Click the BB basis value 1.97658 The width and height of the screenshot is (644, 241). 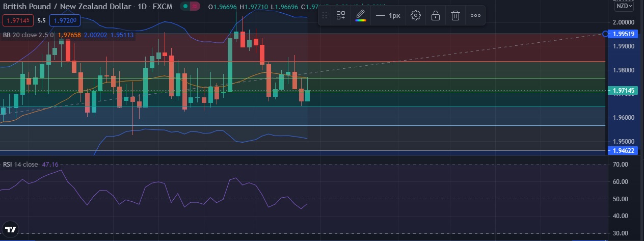69,35
